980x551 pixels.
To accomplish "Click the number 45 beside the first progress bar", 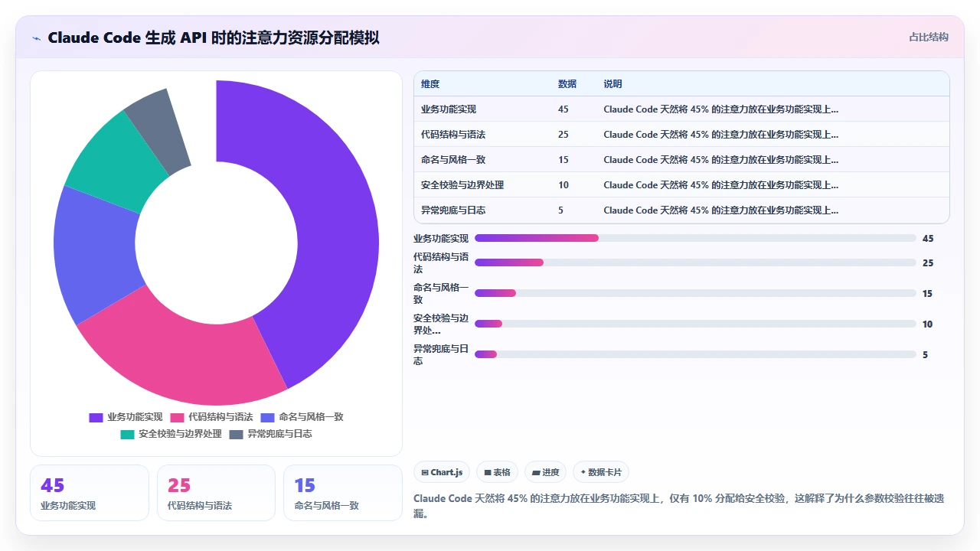I will (x=928, y=239).
